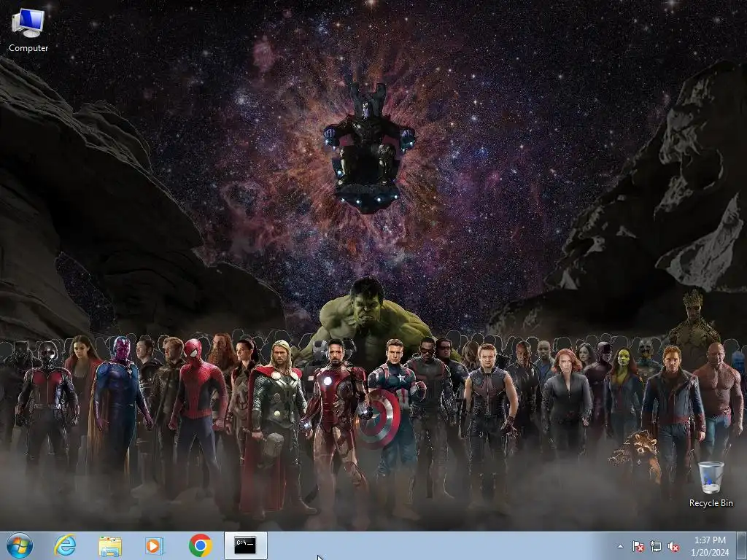
Task: Switch to the Command Prompt taskbar window
Action: point(246,545)
